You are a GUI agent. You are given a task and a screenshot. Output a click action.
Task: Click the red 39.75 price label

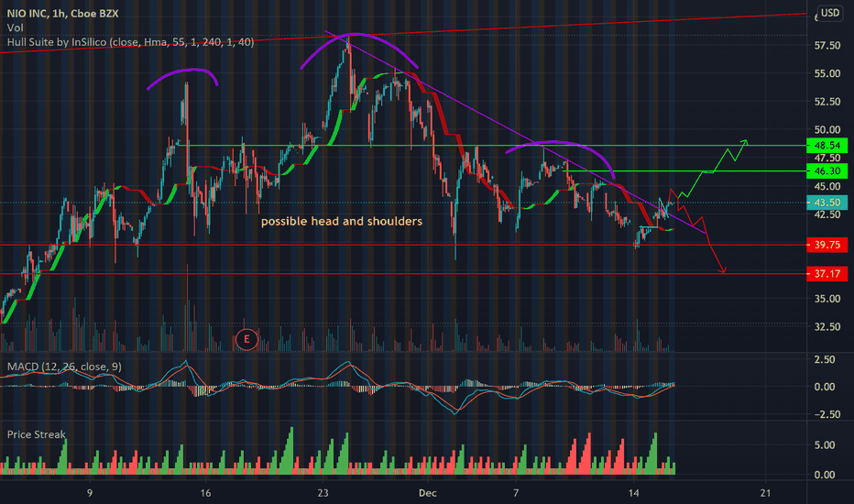[x=827, y=245]
